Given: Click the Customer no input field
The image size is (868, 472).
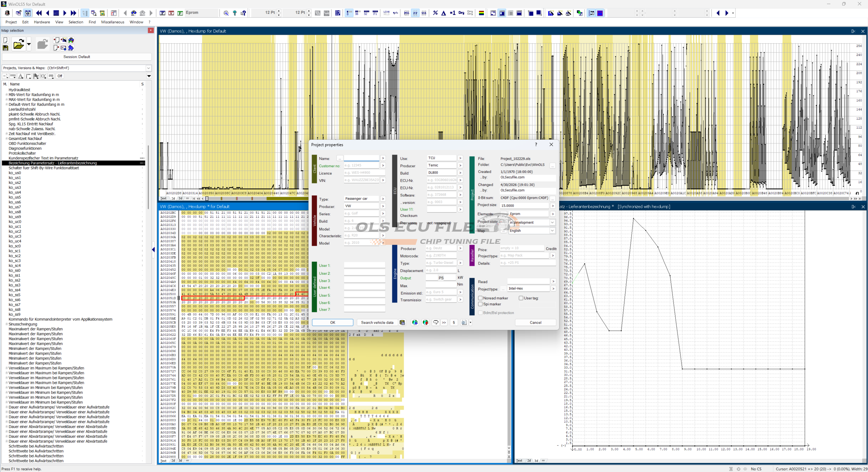Looking at the screenshot, I should [x=361, y=165].
